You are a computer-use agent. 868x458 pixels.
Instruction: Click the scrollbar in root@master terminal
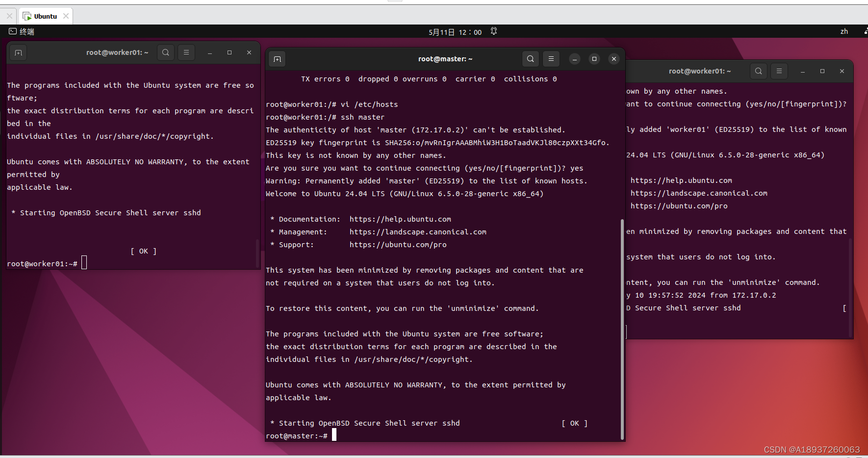pos(622,330)
